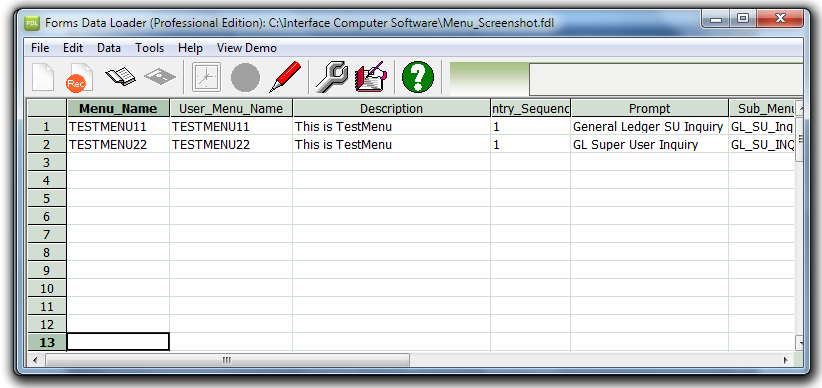
Task: Maximize the Forms Data Loader window
Action: point(743,19)
